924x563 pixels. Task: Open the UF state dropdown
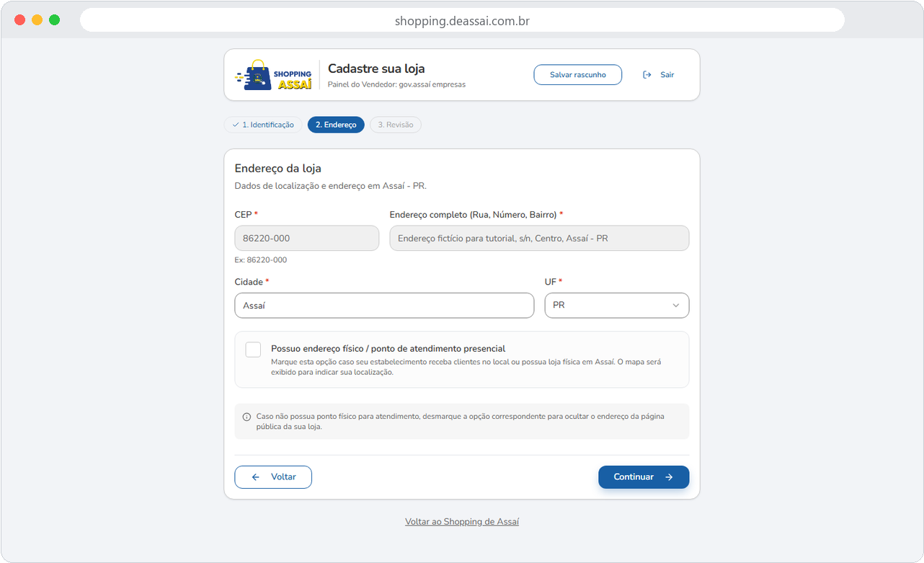pos(617,306)
